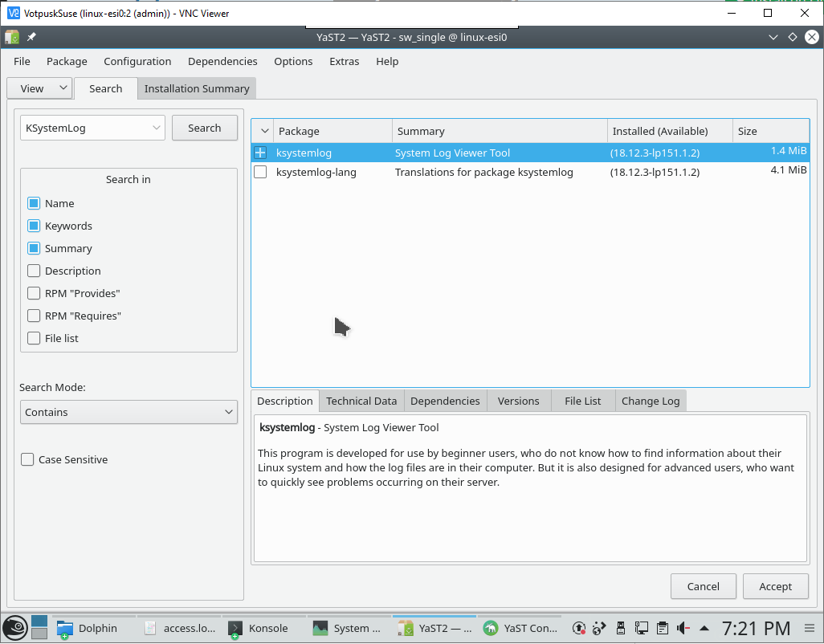Open software updates tray icon

tap(578, 628)
